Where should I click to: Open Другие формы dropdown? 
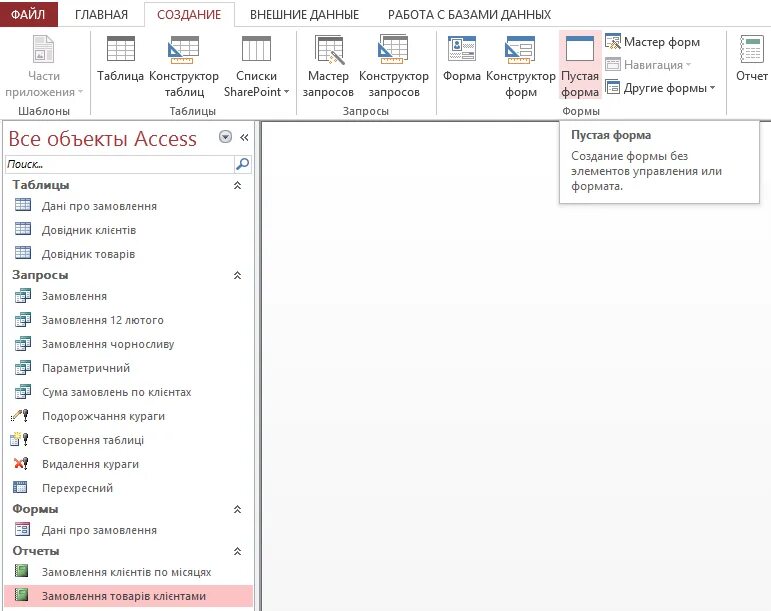pyautogui.click(x=660, y=88)
